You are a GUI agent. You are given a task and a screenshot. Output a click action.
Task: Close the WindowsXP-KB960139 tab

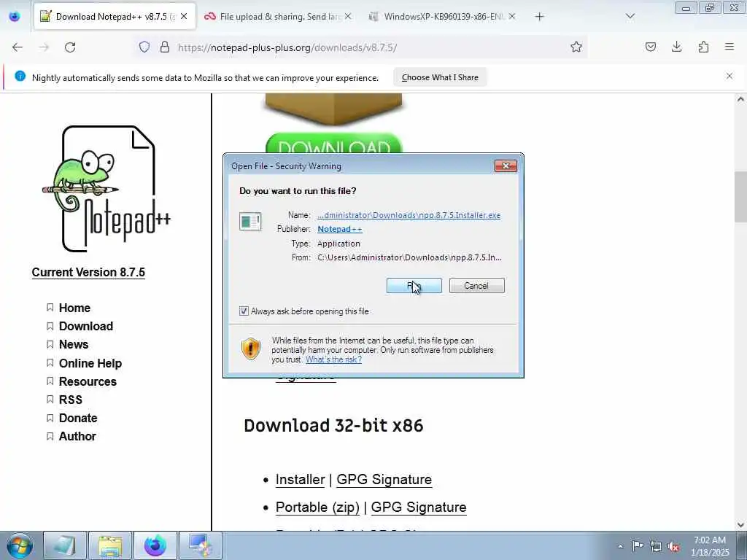tap(512, 16)
